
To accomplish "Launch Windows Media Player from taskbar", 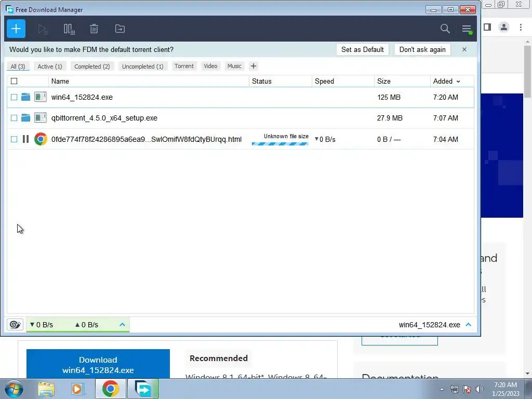I will [77, 389].
